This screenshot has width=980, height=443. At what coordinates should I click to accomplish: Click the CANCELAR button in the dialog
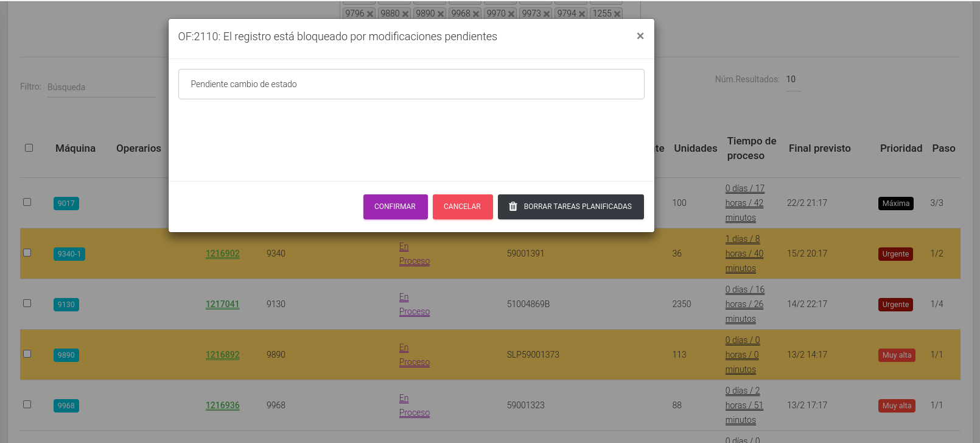coord(463,207)
